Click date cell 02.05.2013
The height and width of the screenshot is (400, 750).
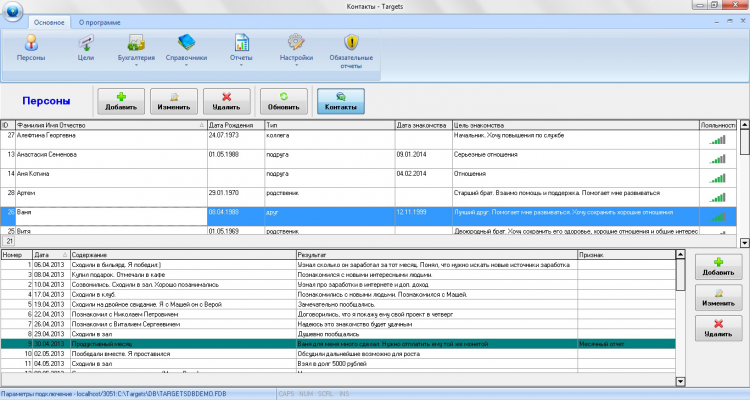pos(51,354)
